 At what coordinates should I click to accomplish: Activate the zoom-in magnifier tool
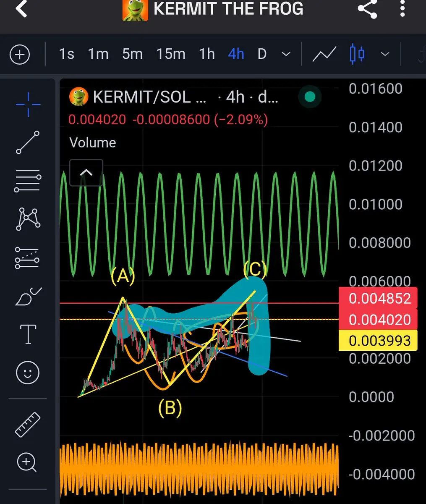coord(27,463)
